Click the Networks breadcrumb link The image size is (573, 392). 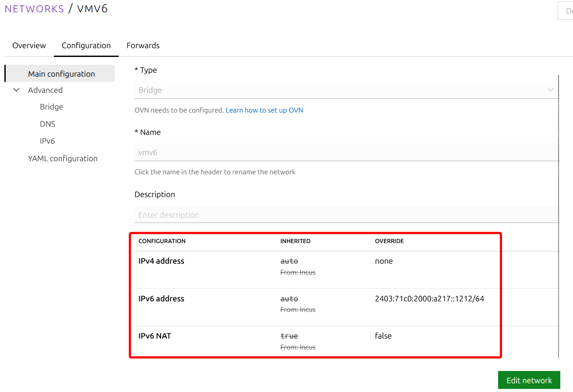point(34,9)
